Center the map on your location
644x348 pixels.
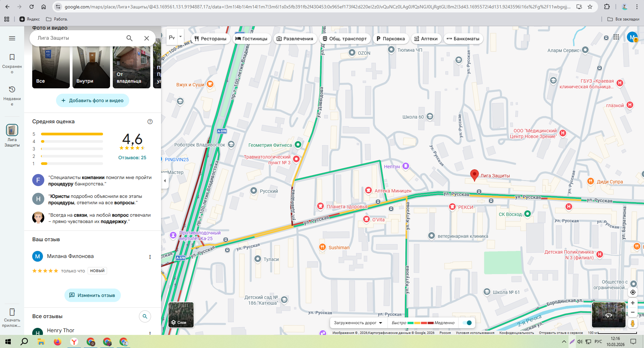pyautogui.click(x=633, y=292)
